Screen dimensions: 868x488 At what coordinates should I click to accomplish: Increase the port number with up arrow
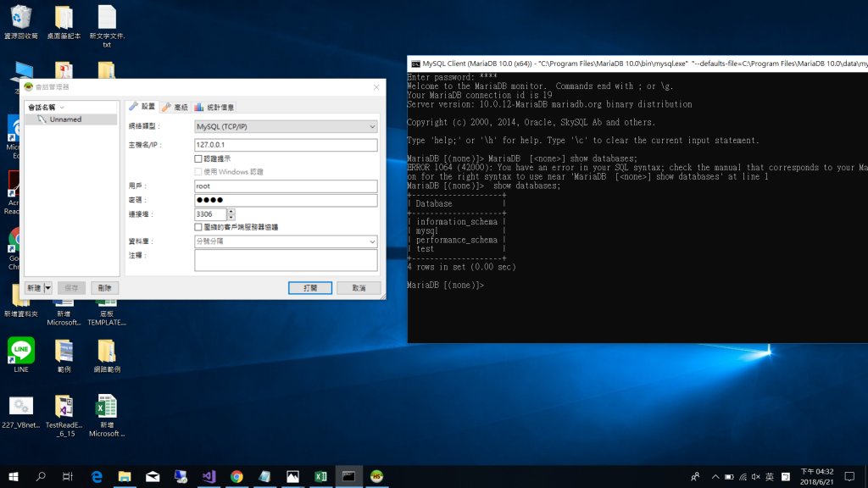coord(231,211)
